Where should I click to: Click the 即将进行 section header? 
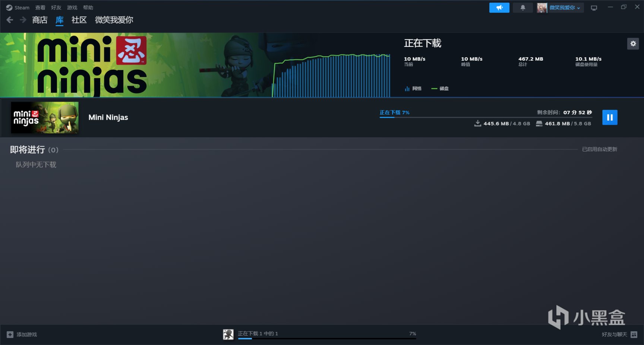pos(34,150)
